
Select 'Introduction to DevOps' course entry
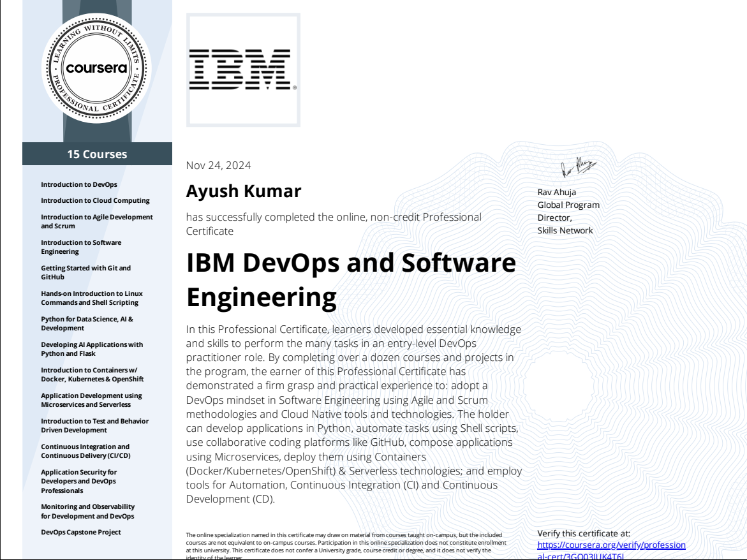[79, 185]
